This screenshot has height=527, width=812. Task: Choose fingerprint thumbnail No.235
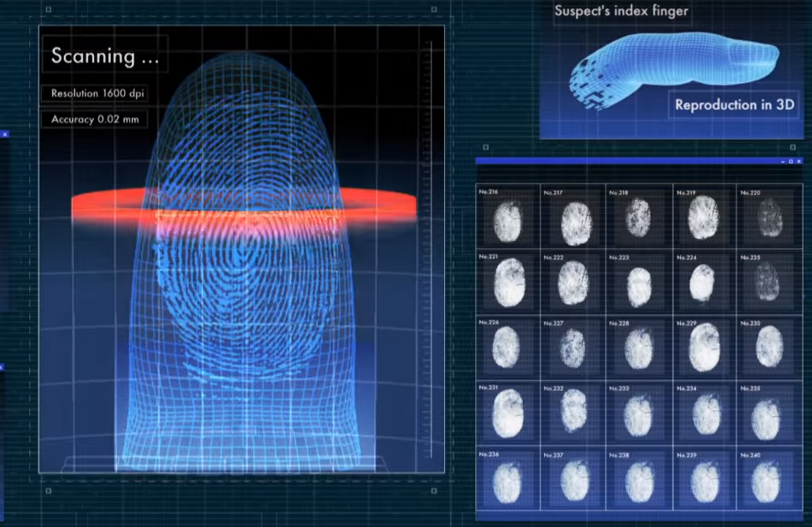click(x=767, y=415)
